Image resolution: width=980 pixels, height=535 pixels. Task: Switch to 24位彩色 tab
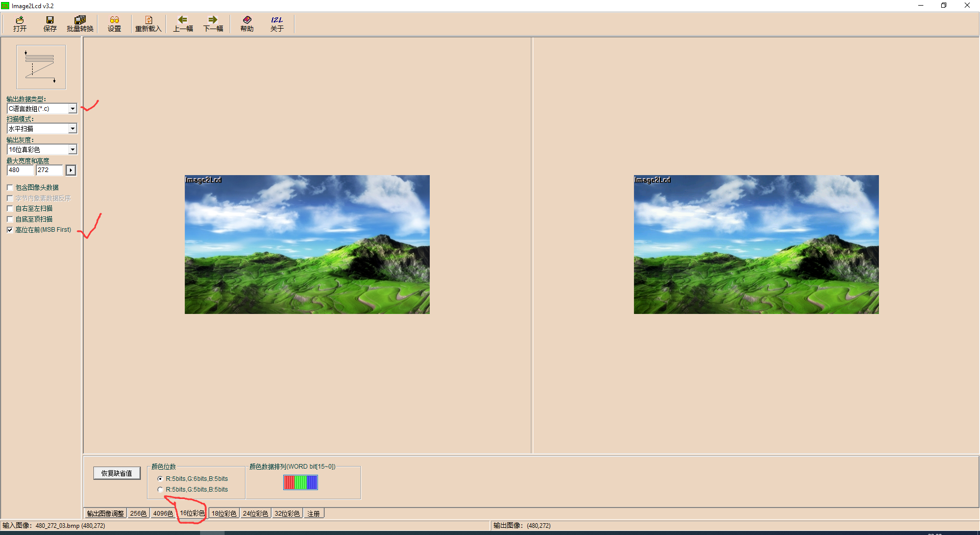[x=255, y=514]
